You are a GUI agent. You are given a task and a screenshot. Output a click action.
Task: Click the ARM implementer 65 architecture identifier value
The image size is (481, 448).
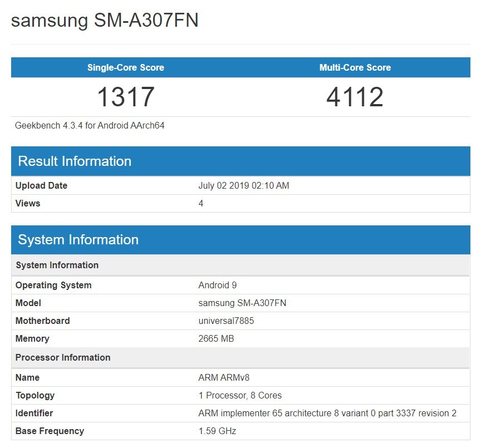[327, 413]
